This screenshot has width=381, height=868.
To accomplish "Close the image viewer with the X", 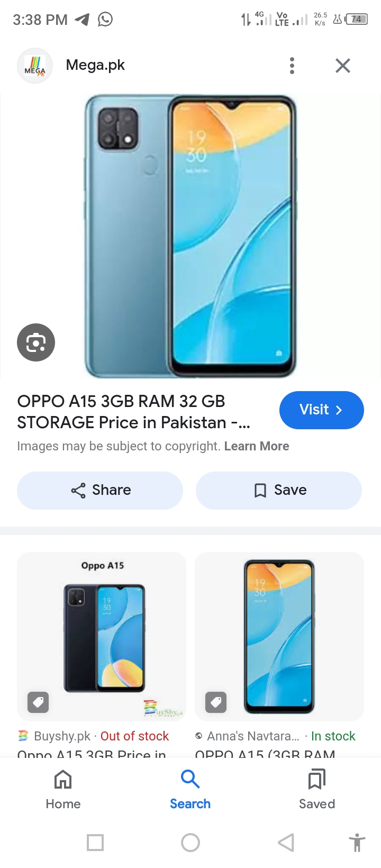I will 343,66.
